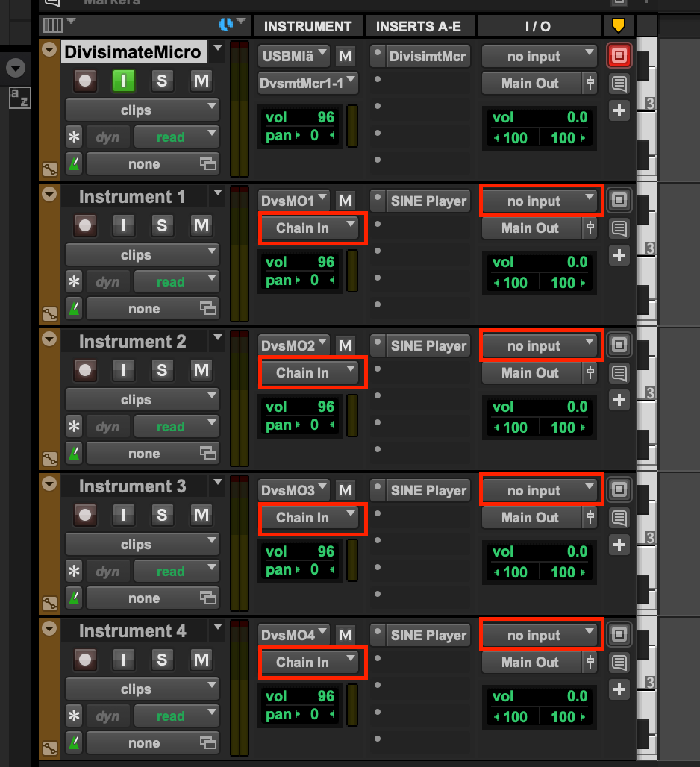Click the INSTRUMENT column header
Viewport: 700px width, 767px height.
click(x=307, y=26)
